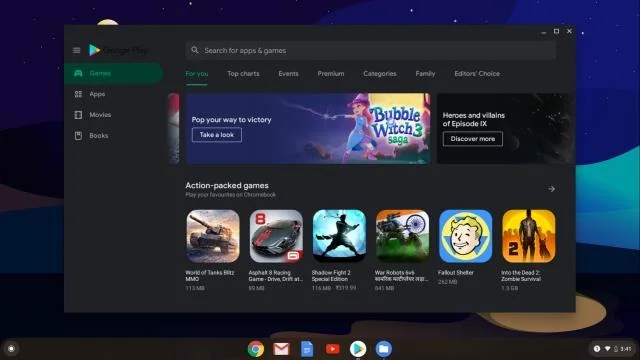Screen dimensions: 640x360
Task: Open the Fallout Shelter icon
Action: (x=465, y=236)
